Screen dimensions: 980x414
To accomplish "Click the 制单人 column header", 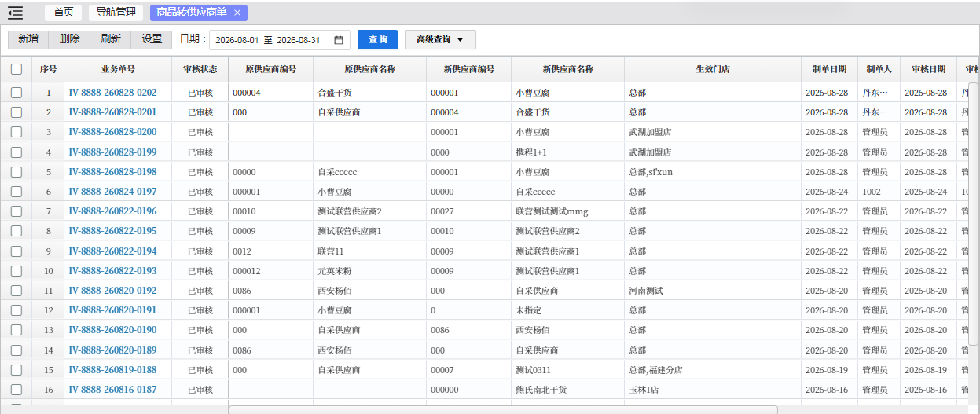I will click(x=879, y=69).
